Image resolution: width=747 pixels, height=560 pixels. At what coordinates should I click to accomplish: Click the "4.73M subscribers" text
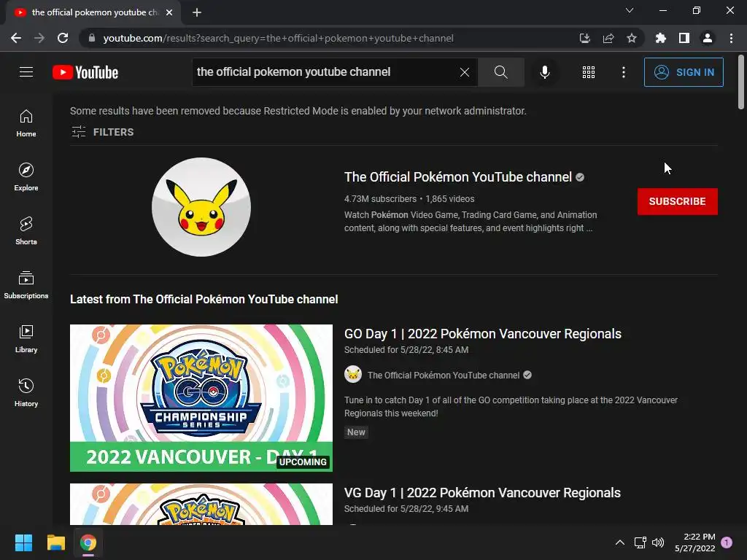380,199
